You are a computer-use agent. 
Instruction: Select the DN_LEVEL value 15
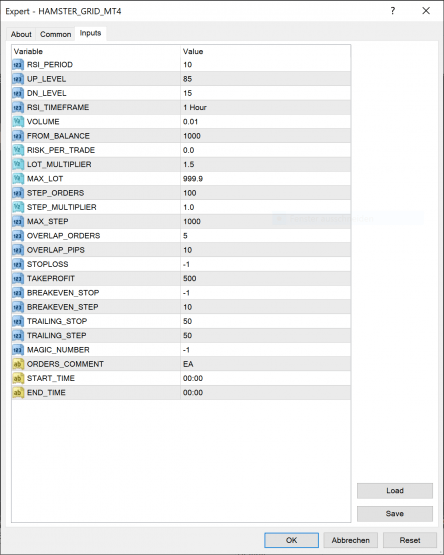[187, 93]
